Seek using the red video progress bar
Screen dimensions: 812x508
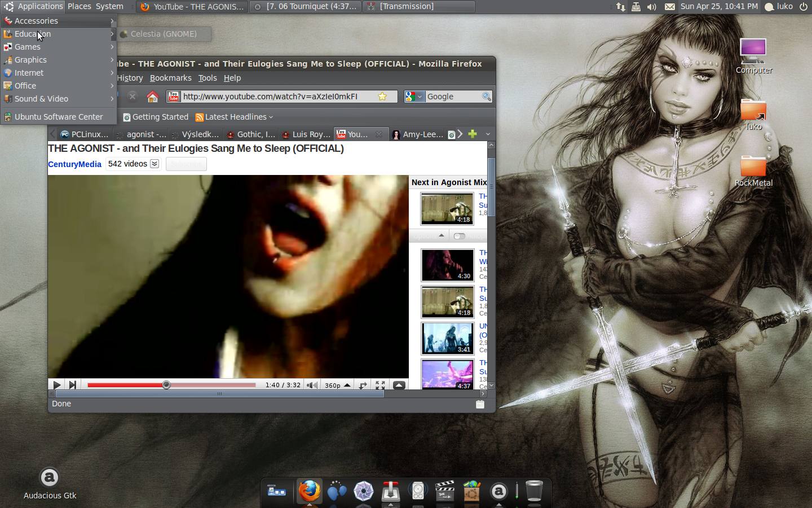coord(171,385)
